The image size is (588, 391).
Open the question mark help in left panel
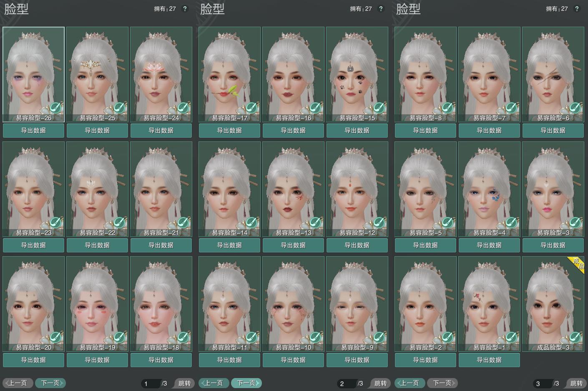click(185, 9)
